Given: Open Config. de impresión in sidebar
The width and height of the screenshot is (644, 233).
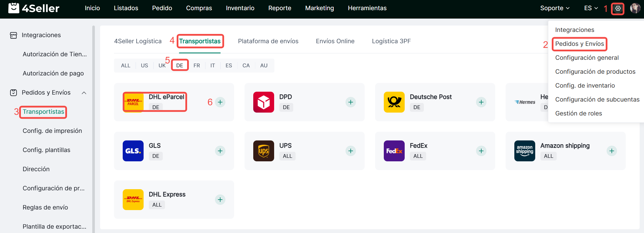Looking at the screenshot, I should [52, 131].
